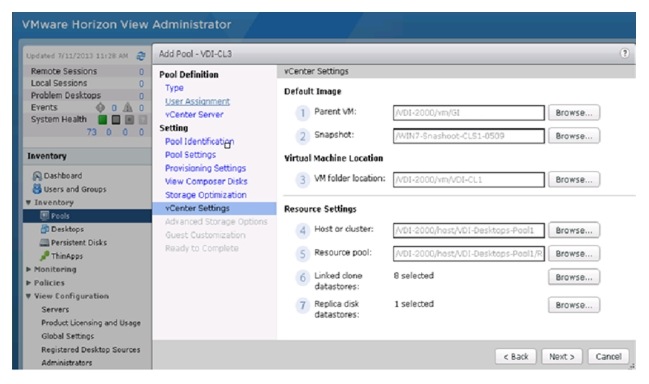
Task: Open View Composer Disks step
Action: tap(206, 182)
